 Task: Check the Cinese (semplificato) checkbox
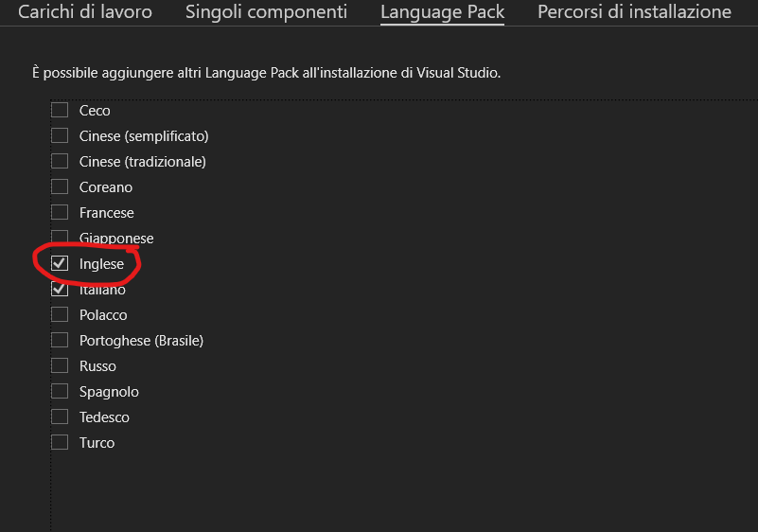point(60,135)
